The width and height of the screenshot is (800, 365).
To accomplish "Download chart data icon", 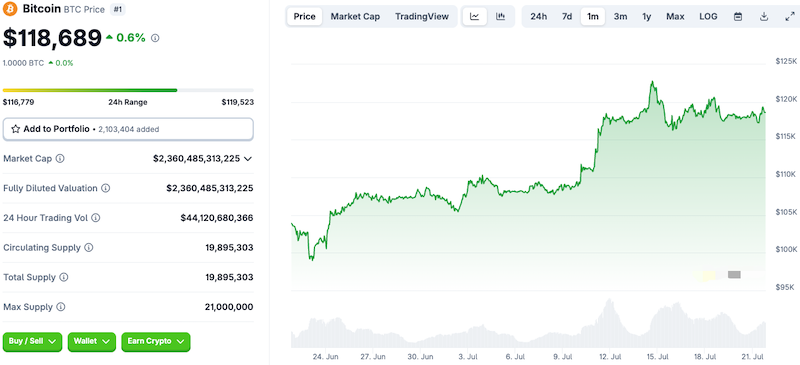I will point(764,16).
